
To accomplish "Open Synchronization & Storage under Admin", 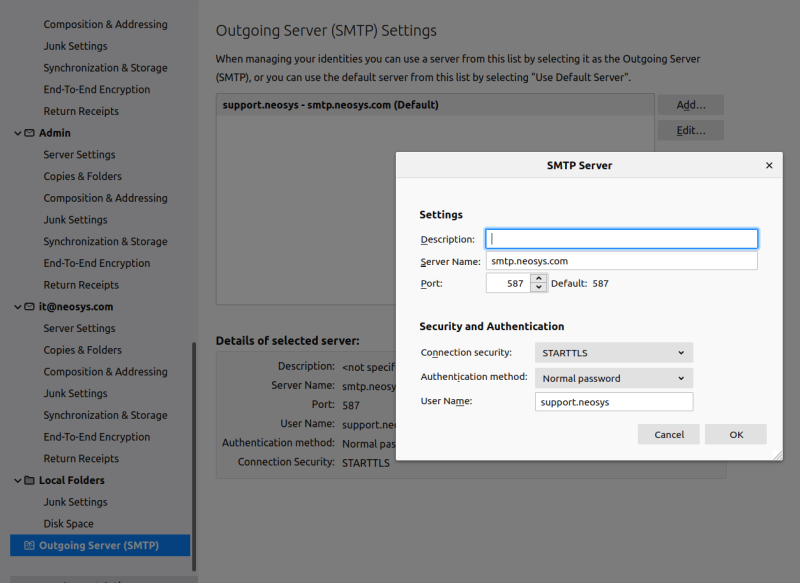I will [105, 242].
